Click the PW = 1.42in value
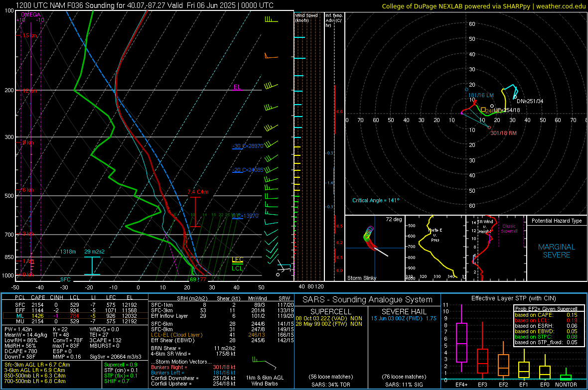The height and width of the screenshot is (390, 588). point(18,329)
